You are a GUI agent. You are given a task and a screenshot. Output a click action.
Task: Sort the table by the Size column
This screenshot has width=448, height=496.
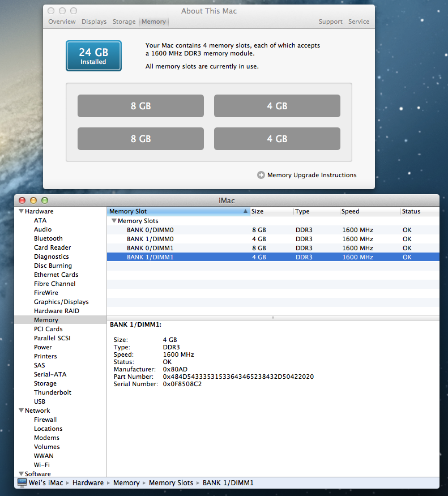[271, 211]
